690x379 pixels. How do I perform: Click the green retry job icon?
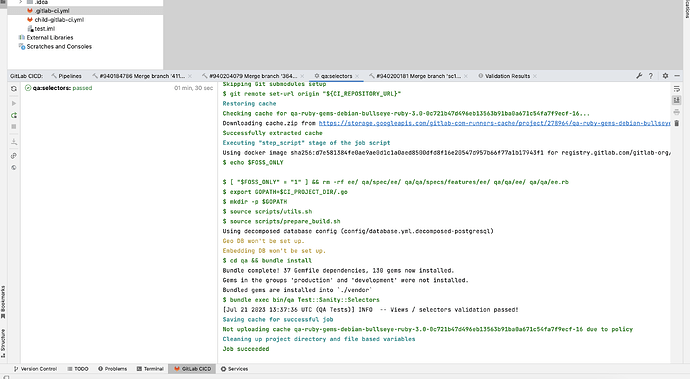click(14, 115)
